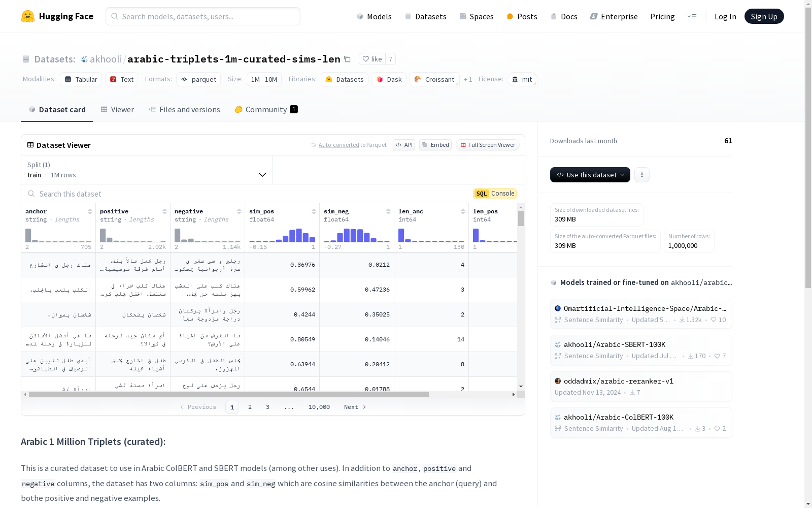The width and height of the screenshot is (812, 508).
Task: Open the Datasets library tag
Action: [345, 79]
